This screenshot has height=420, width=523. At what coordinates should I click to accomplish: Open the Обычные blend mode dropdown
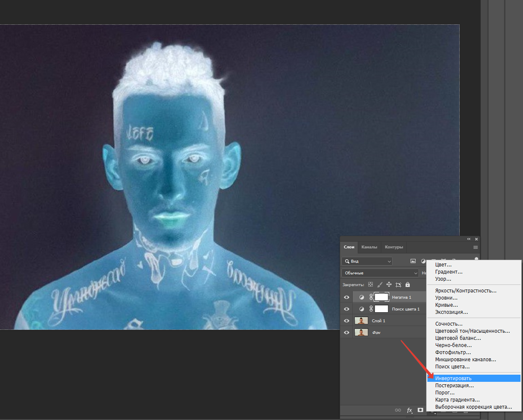[x=380, y=273]
